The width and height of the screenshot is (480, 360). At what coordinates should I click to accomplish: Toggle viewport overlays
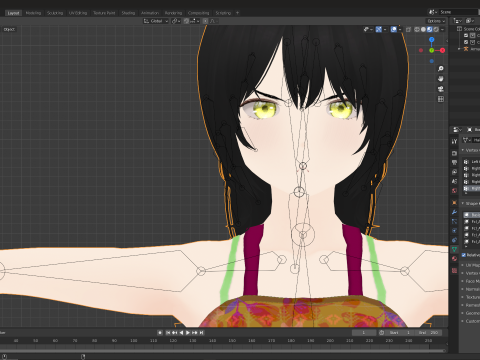click(394, 29)
